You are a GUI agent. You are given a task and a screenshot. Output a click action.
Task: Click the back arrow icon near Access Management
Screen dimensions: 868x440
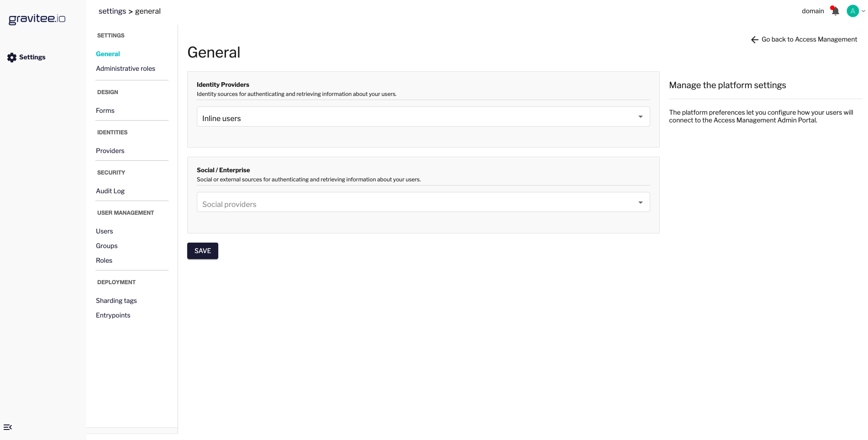(x=754, y=40)
